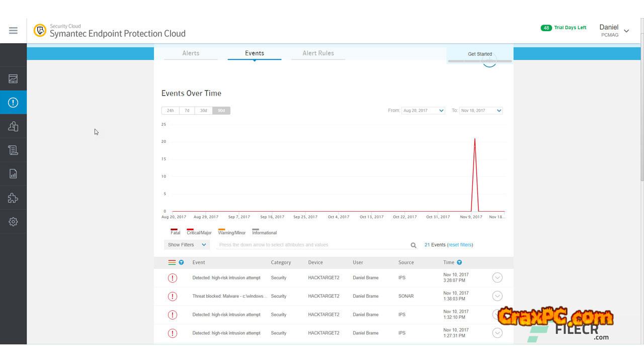Click the Get Started button

[480, 54]
